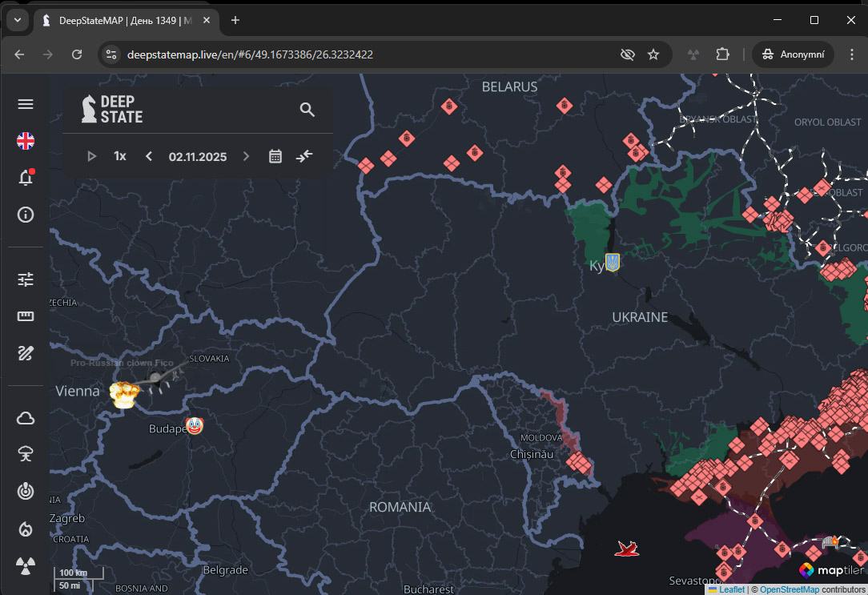The height and width of the screenshot is (595, 868).
Task: Open the map filter sliders settings
Action: [26, 279]
